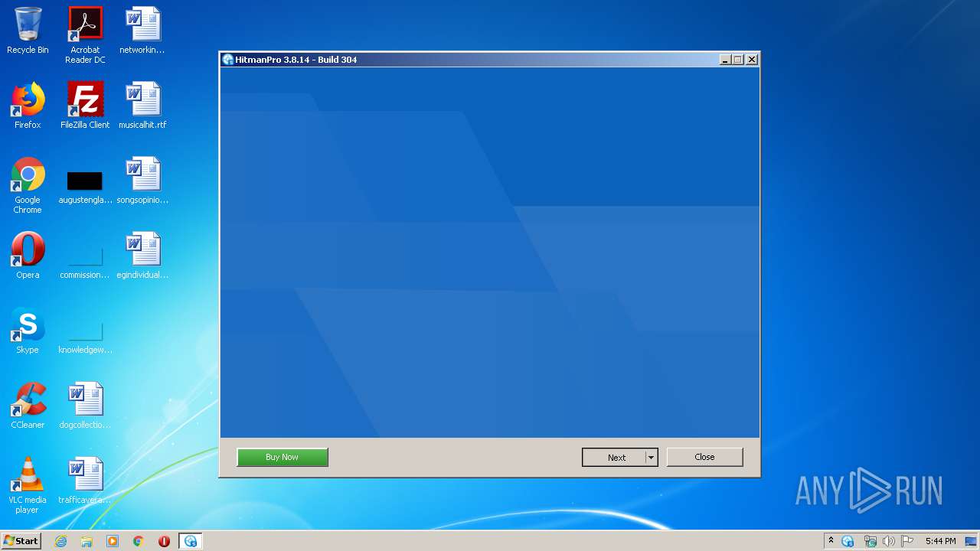980x551 pixels.
Task: Open the Start menu
Action: coord(21,541)
